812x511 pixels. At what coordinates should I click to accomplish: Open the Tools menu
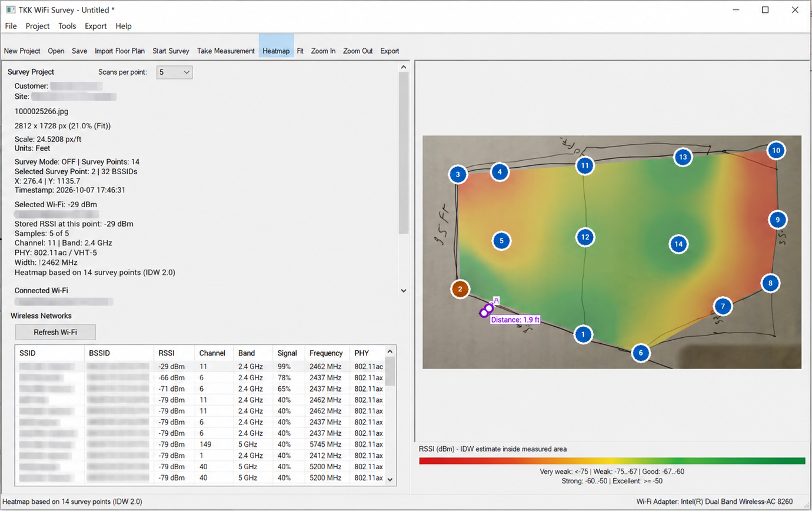pyautogui.click(x=67, y=26)
